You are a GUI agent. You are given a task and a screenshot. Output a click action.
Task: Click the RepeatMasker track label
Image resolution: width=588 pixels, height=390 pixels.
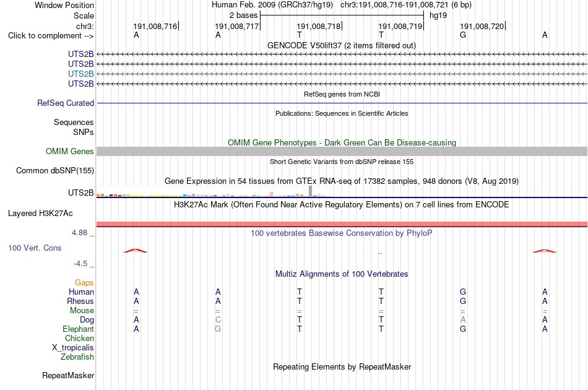(x=68, y=376)
